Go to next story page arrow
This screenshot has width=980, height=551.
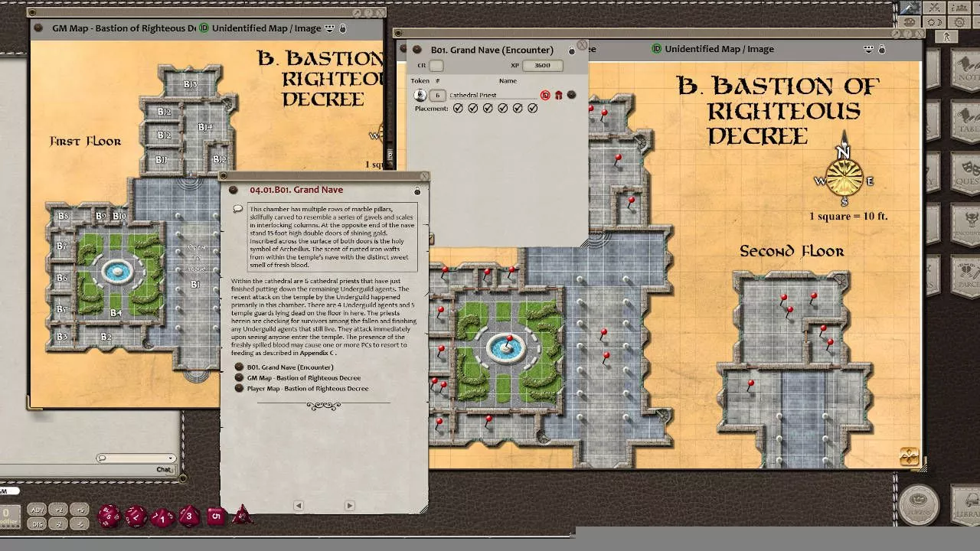[x=349, y=505]
